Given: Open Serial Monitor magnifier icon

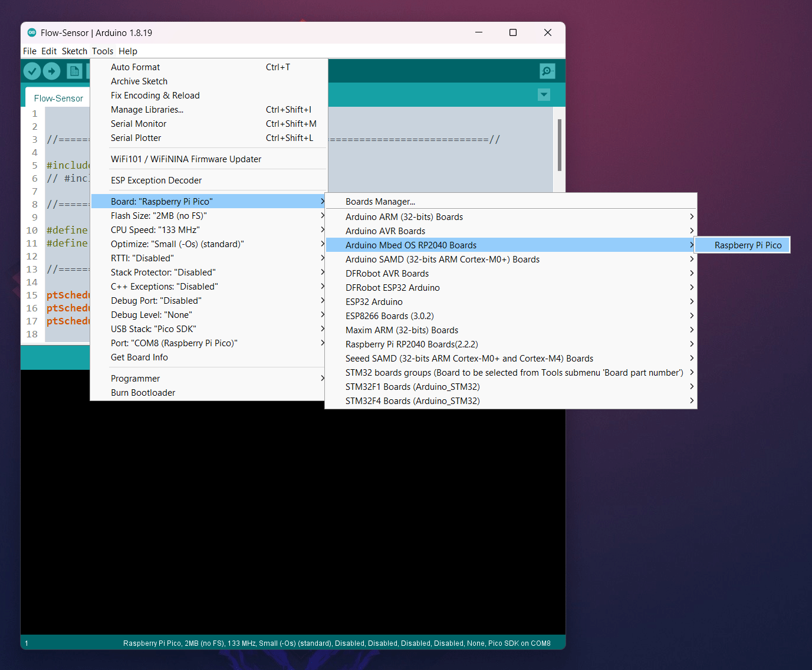Looking at the screenshot, I should pos(547,71).
